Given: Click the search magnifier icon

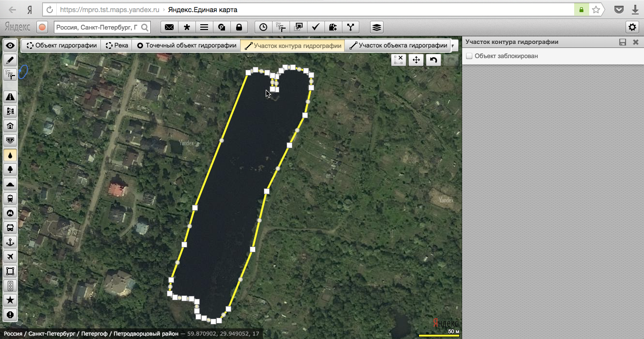Looking at the screenshot, I should (144, 27).
